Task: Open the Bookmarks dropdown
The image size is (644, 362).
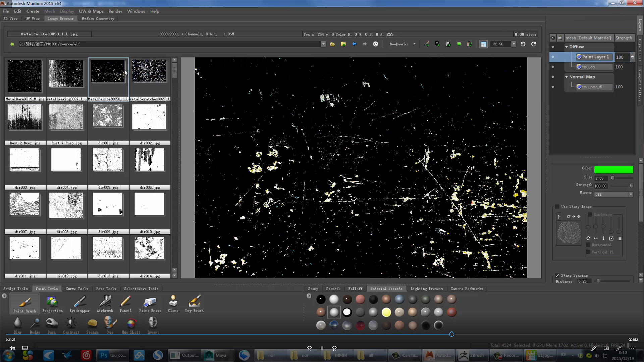Action: [402, 44]
